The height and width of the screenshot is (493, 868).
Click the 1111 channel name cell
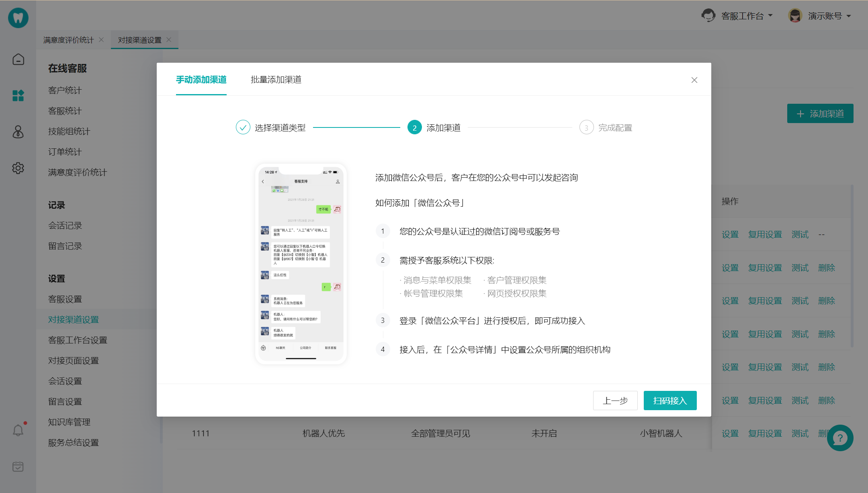(x=201, y=433)
